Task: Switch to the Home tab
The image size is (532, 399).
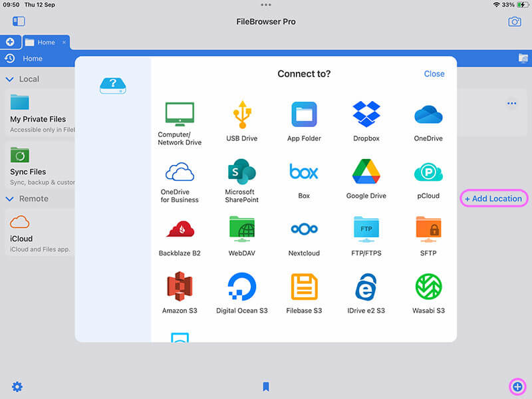Action: (46, 43)
